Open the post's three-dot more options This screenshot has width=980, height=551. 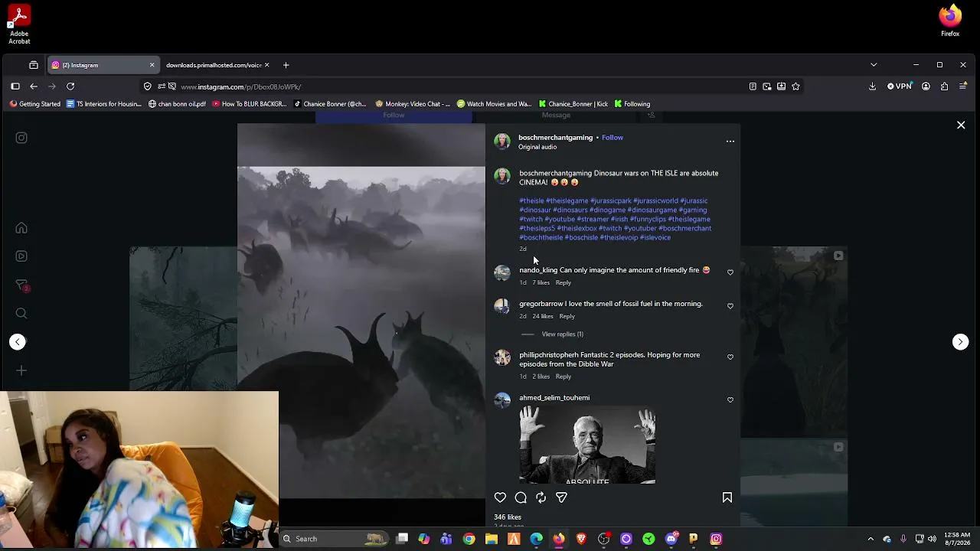[730, 141]
